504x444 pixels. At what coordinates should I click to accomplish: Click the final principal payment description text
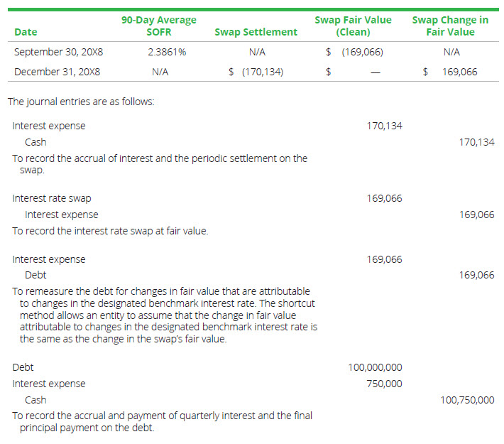pyautogui.click(x=162, y=421)
